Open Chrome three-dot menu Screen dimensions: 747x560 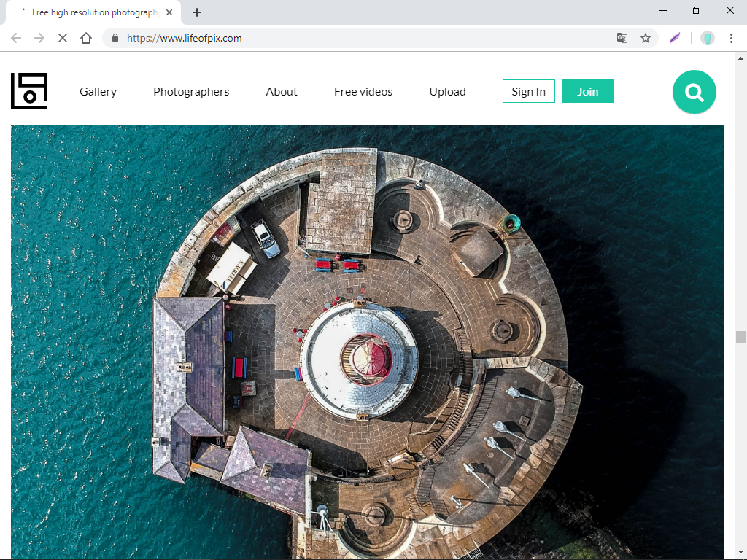(731, 38)
